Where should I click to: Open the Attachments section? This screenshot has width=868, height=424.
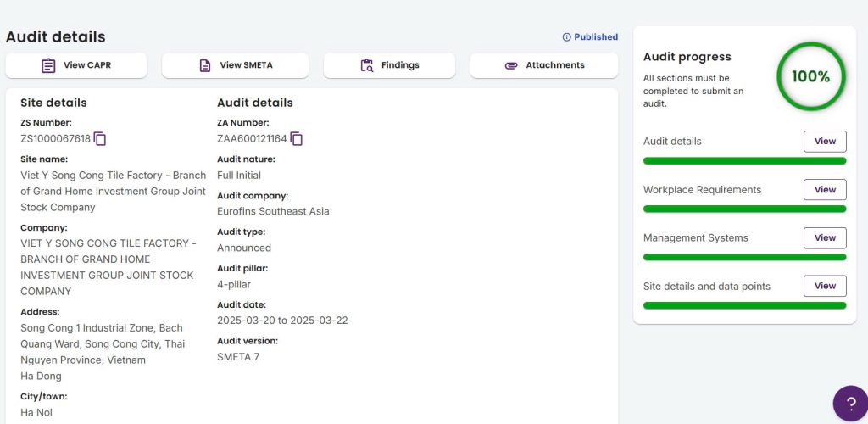pyautogui.click(x=544, y=65)
